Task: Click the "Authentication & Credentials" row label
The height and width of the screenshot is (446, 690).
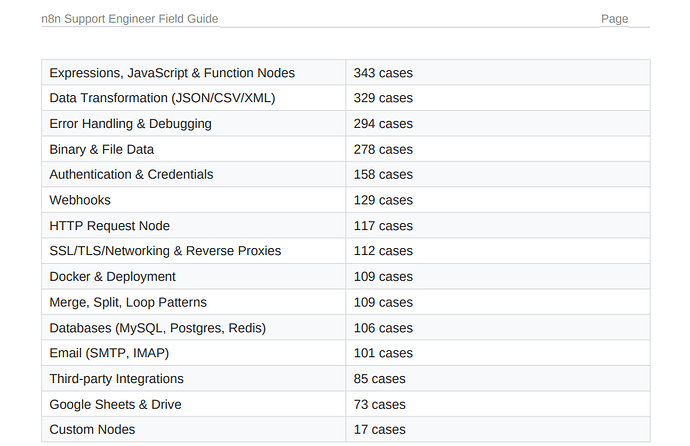Action: pyautogui.click(x=131, y=174)
